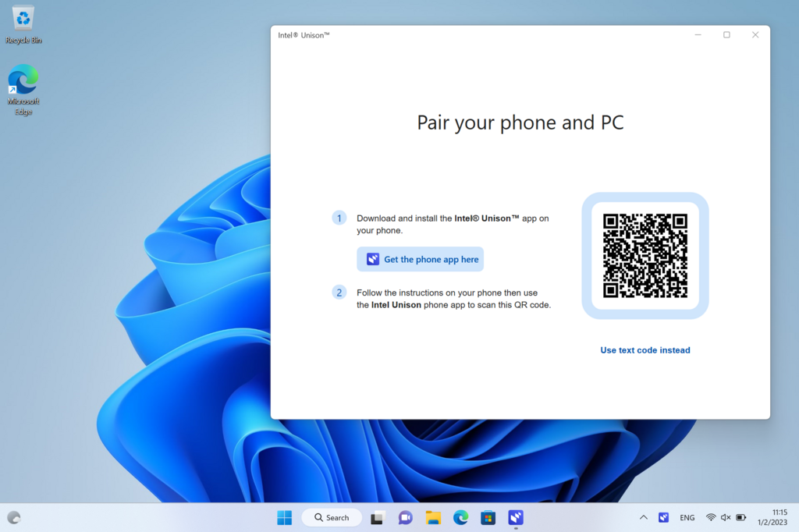Image resolution: width=799 pixels, height=532 pixels.
Task: Expand the hidden system tray icons chevron
Action: (x=644, y=518)
